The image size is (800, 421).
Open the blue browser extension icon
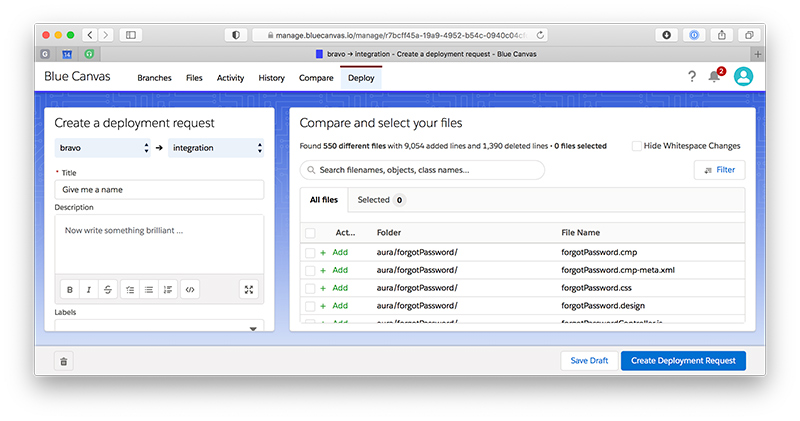coord(694,35)
